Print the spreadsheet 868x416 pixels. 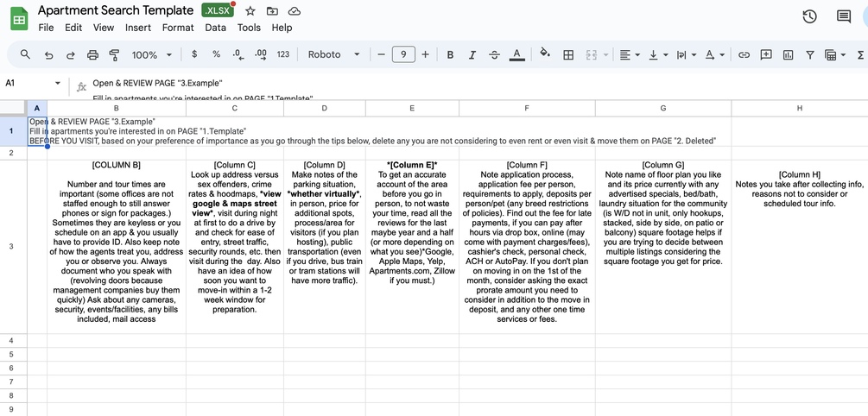pos(92,54)
